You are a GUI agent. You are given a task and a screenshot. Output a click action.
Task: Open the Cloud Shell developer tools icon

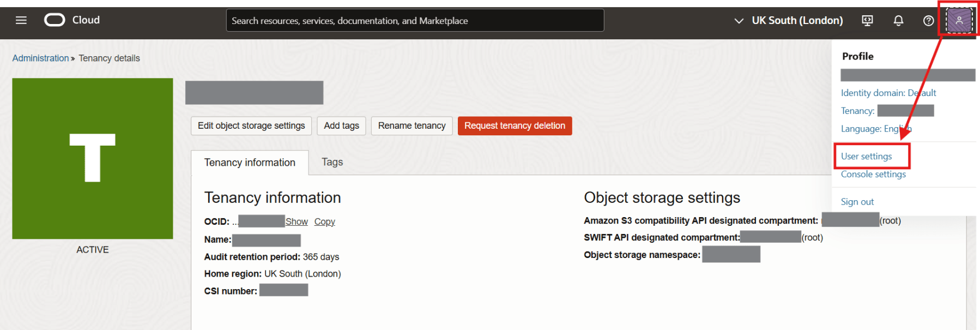(867, 21)
